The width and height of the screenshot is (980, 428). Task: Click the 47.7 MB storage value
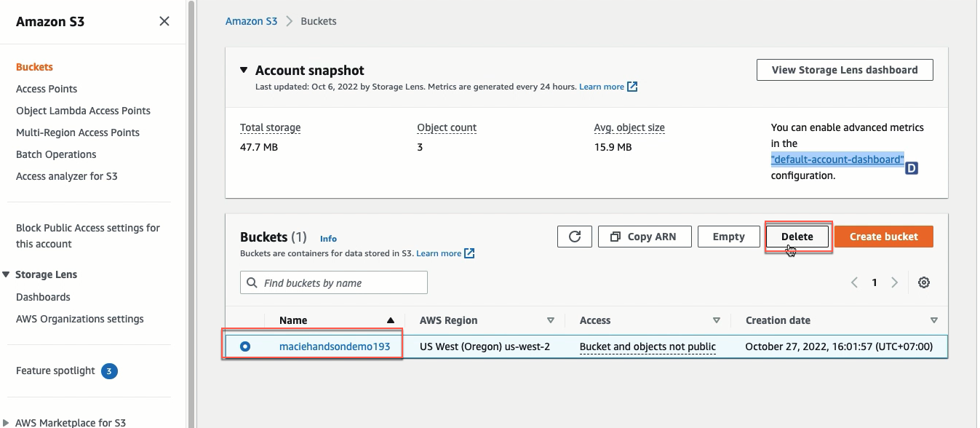coord(259,147)
